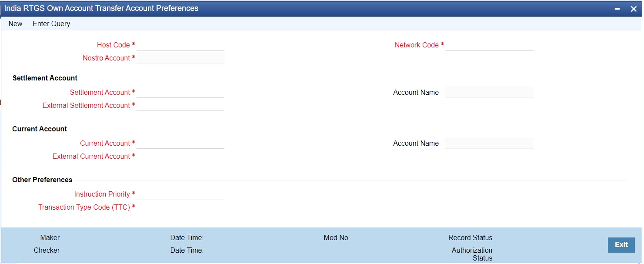644x264 pixels.
Task: Select the Instruction Priority field
Action: 180,194
